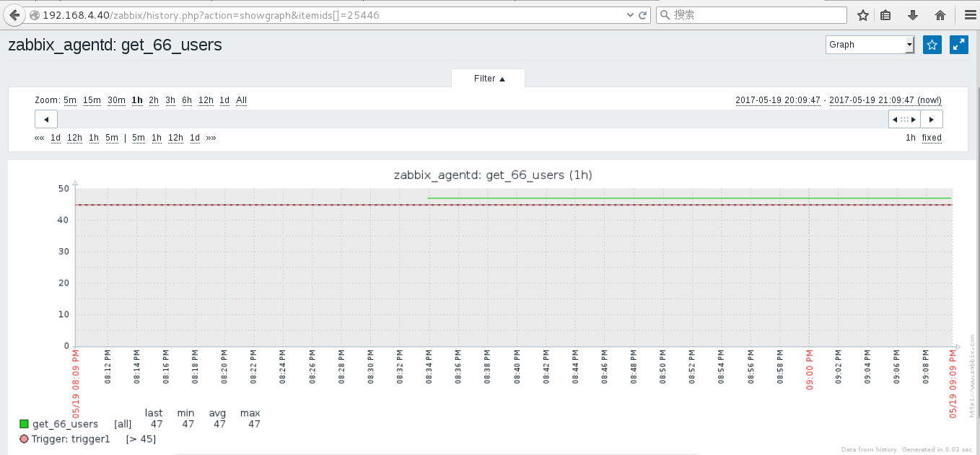Set zoom to 1d
This screenshot has height=455, width=980.
tap(224, 100)
